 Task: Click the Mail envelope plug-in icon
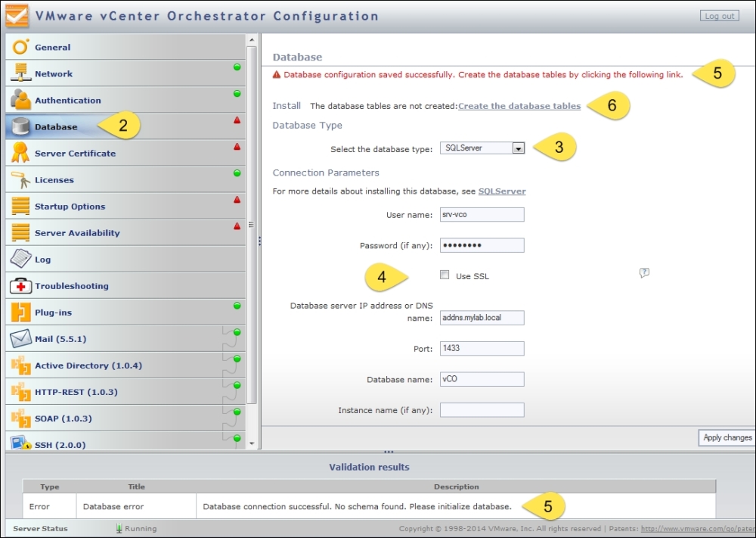pyautogui.click(x=20, y=339)
